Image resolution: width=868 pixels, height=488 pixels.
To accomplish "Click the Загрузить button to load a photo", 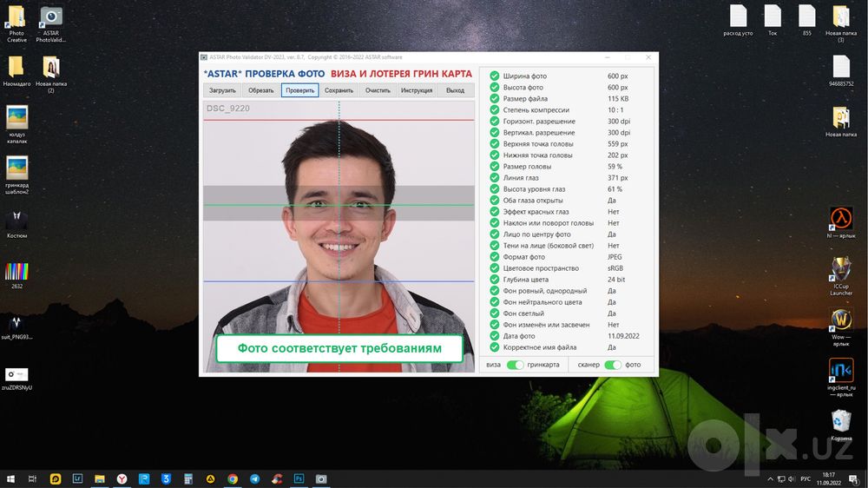I will (222, 90).
